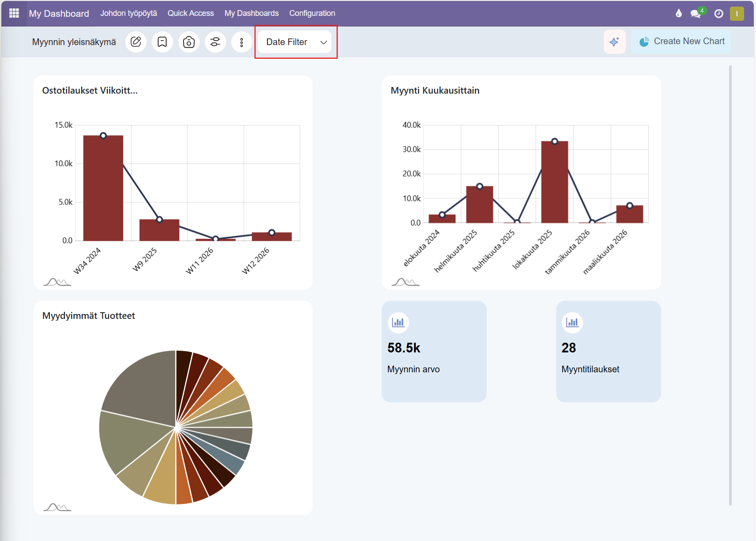
Task: Open the activities clock icon
Action: point(719,14)
